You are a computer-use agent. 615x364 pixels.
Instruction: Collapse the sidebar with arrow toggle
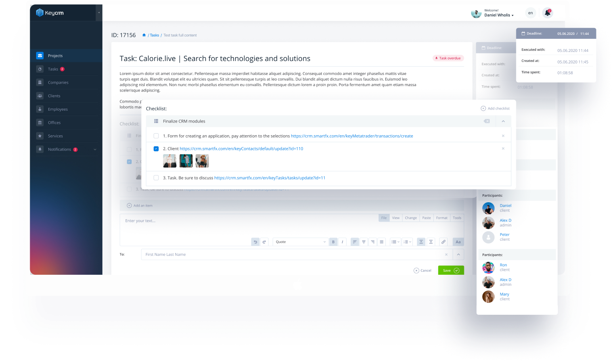click(99, 13)
